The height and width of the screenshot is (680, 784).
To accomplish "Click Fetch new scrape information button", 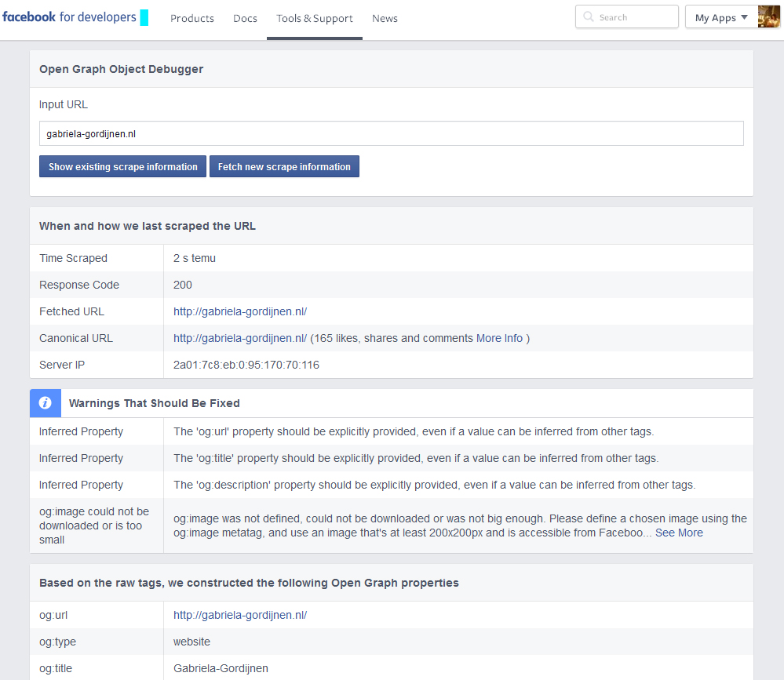I will pyautogui.click(x=284, y=166).
